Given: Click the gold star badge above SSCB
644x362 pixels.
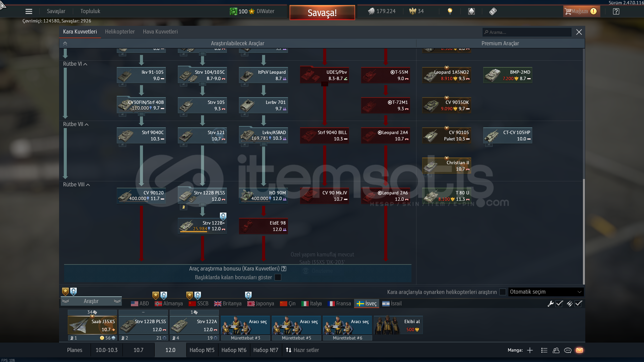Looking at the screenshot, I should (x=190, y=295).
